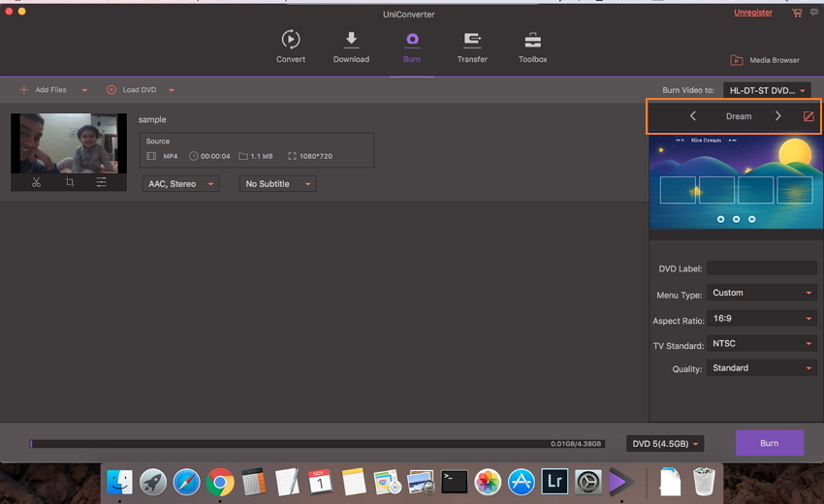This screenshot has height=504, width=824.
Task: Open the No Subtitle dropdown
Action: [x=278, y=184]
